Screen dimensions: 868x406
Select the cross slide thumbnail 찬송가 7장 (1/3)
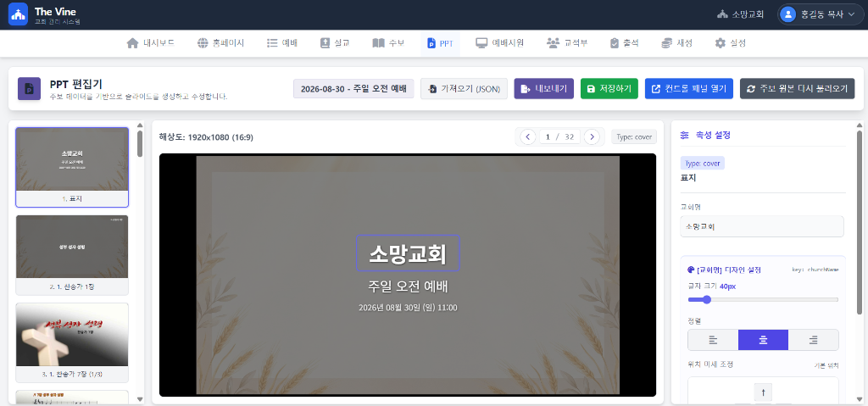pyautogui.click(x=72, y=342)
